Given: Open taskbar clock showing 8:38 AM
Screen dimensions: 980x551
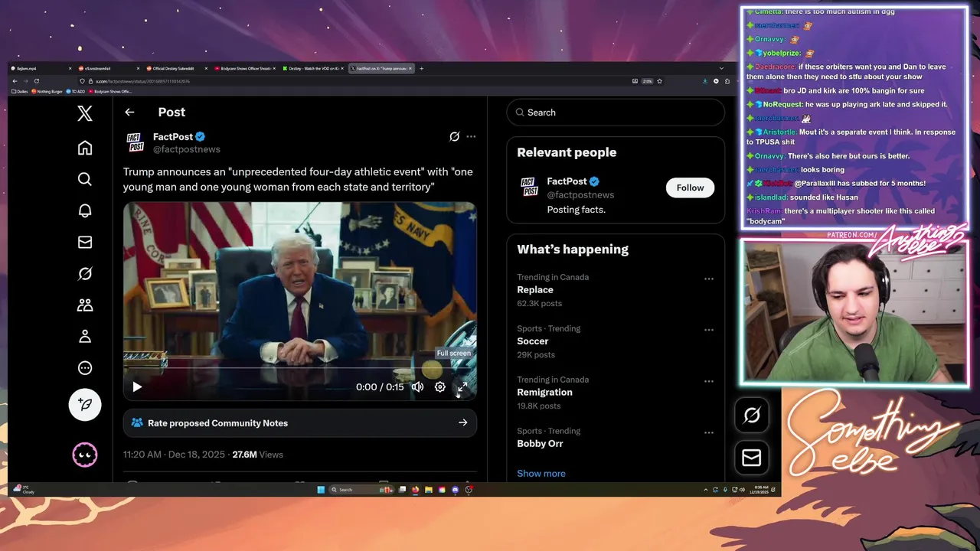Looking at the screenshot, I should [761, 489].
